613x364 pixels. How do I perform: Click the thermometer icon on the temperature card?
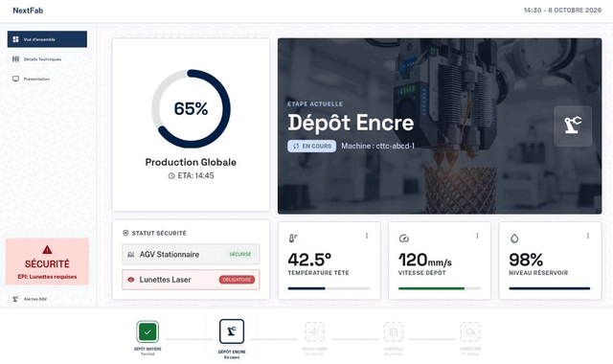[x=293, y=239]
